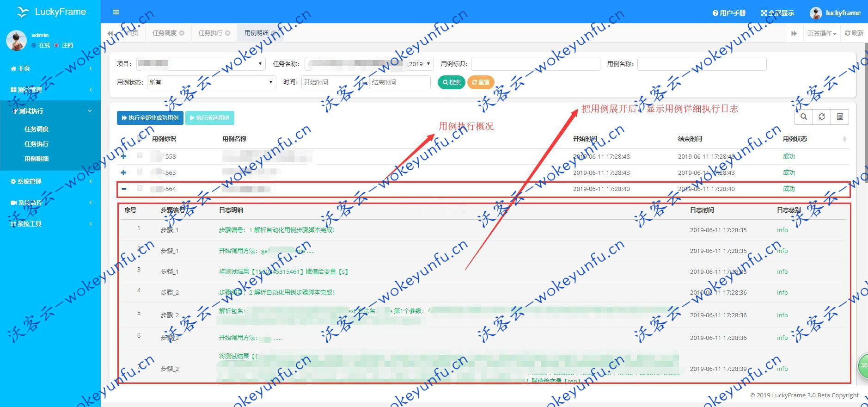The height and width of the screenshot is (407, 868).
Task: Toggle the table card view icon
Action: 840,117
